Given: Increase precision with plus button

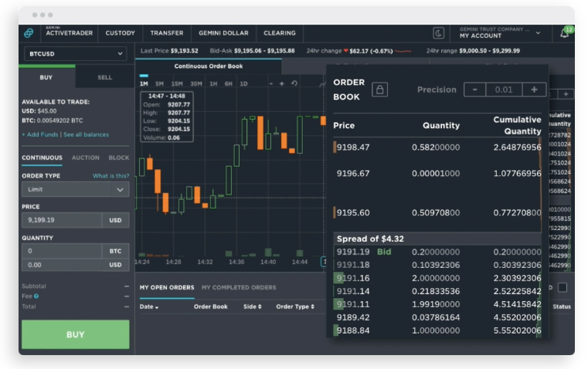Looking at the screenshot, I should pos(534,90).
